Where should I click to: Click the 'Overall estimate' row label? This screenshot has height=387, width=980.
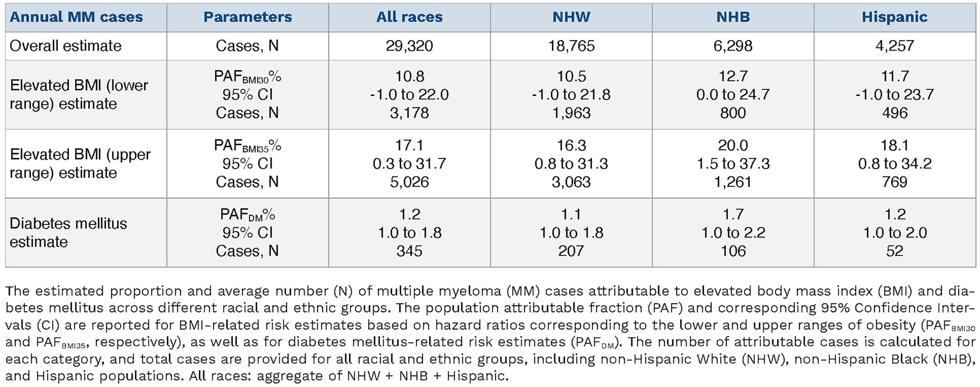coord(66,46)
